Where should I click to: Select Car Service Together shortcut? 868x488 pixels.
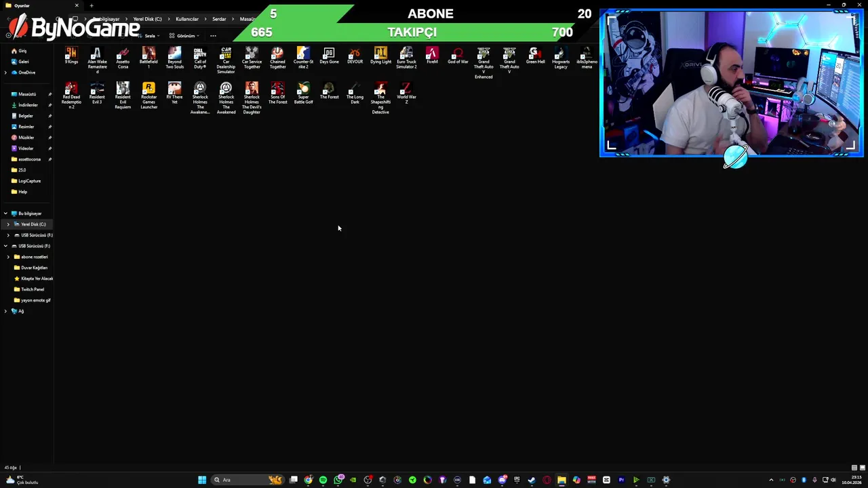point(252,58)
